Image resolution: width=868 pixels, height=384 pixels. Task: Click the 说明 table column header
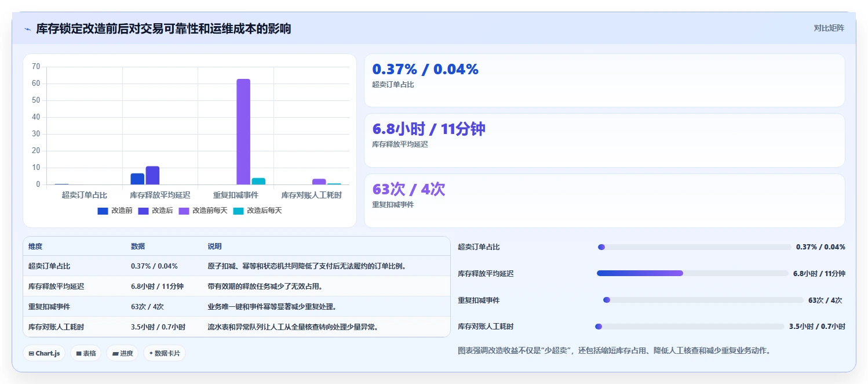click(214, 247)
